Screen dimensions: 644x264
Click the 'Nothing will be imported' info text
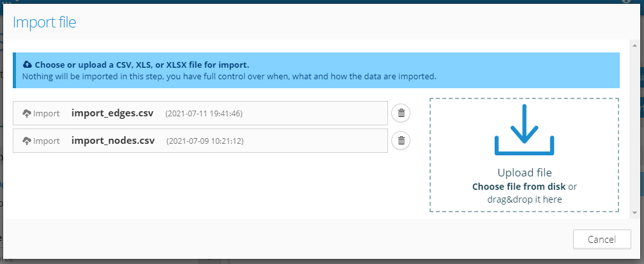click(x=228, y=77)
